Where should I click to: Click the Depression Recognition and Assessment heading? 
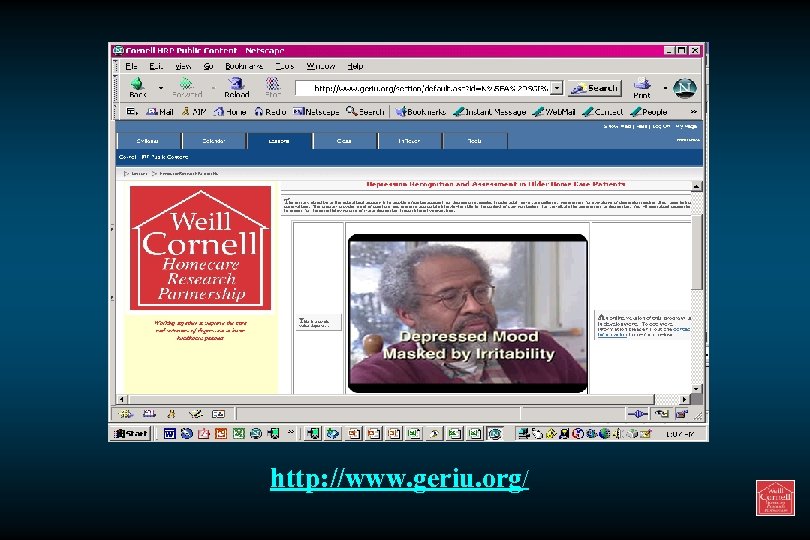coord(495,184)
